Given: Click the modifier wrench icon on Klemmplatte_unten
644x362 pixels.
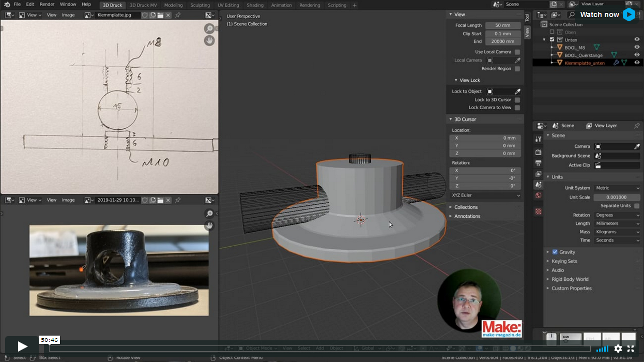Looking at the screenshot, I should pyautogui.click(x=616, y=63).
